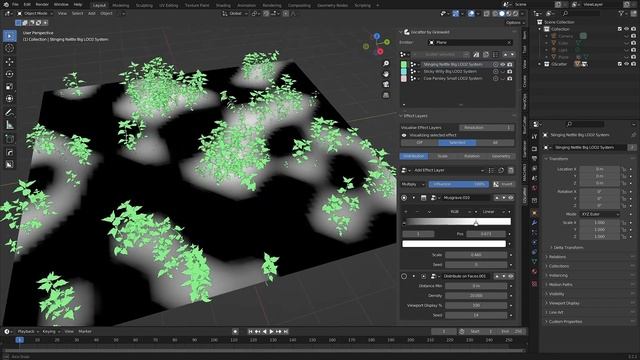Click the calendar icon on Musgrave layer
The height and width of the screenshot is (360, 640).
coord(423,198)
